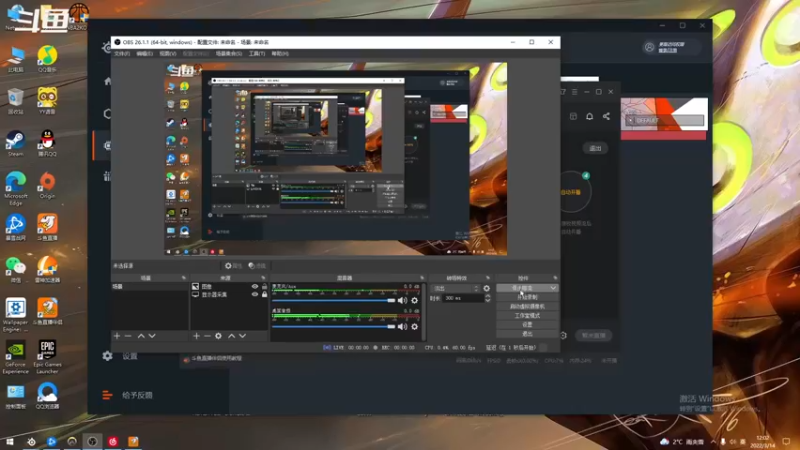Image resolution: width=800 pixels, height=450 pixels.
Task: Expand the stop streaming button dropdown arrow
Action: point(553,288)
